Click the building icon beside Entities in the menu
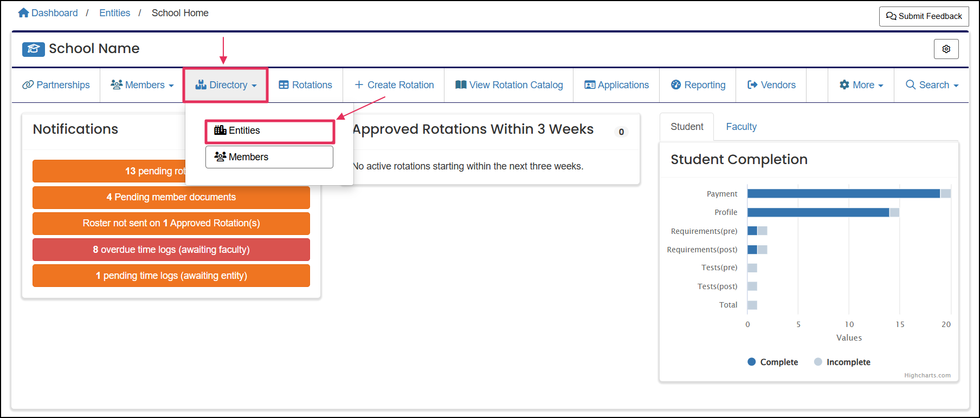Screen dimensions: 980x418 pyautogui.click(x=220, y=130)
